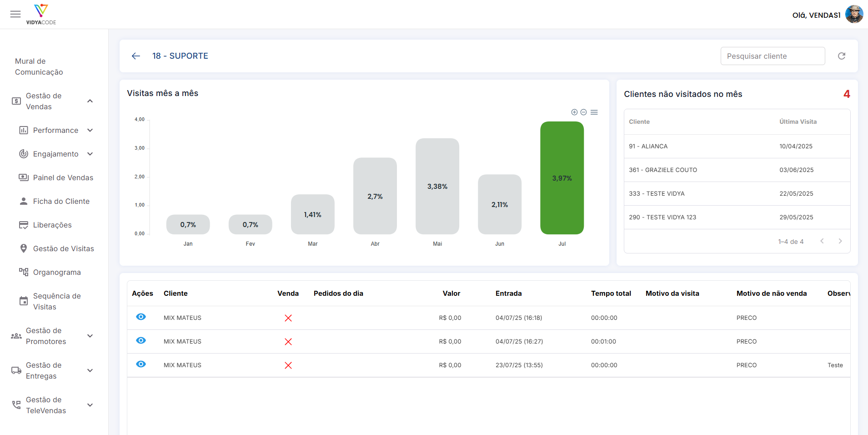Open the hamburger menu icon
This screenshot has width=868, height=435.
coord(15,14)
